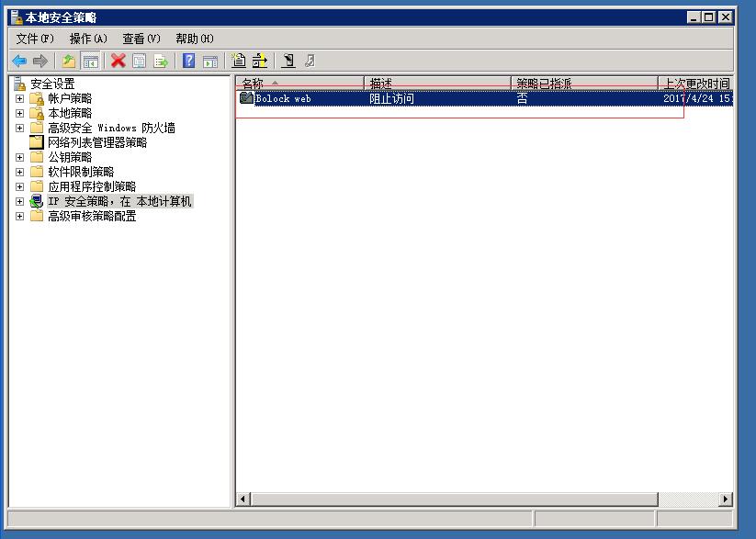Click the Up One Level folder icon
This screenshot has width=756, height=539.
point(68,61)
